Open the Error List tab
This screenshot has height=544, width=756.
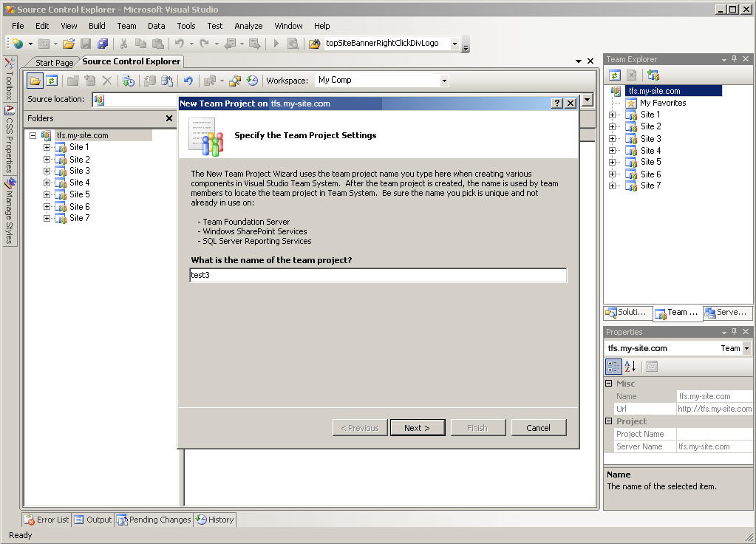(x=47, y=520)
